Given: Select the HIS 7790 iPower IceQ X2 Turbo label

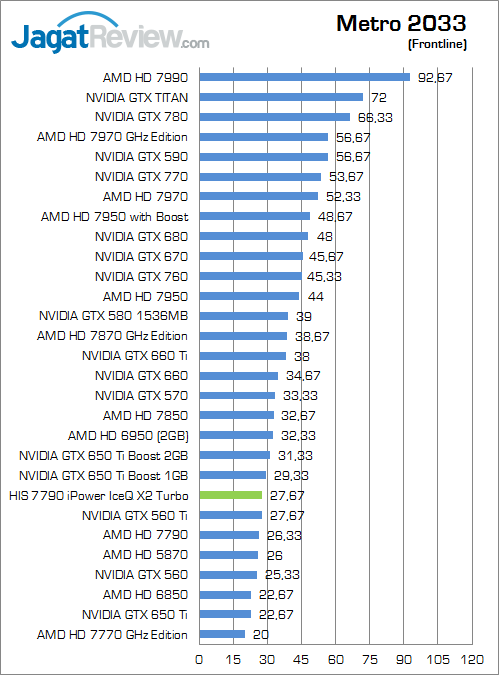Looking at the screenshot, I should click(99, 495).
